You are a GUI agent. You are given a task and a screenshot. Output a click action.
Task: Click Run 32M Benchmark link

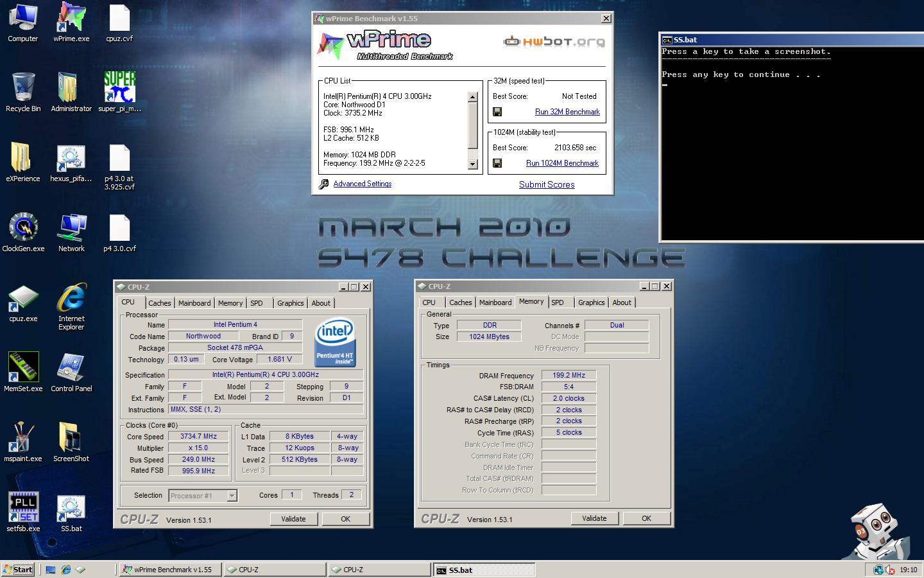pos(567,112)
